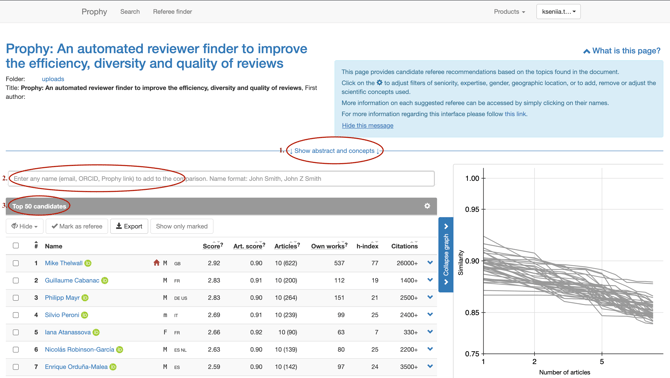Screen dimensions: 670x378
Task: Click Mark as referee button
Action: pos(77,226)
